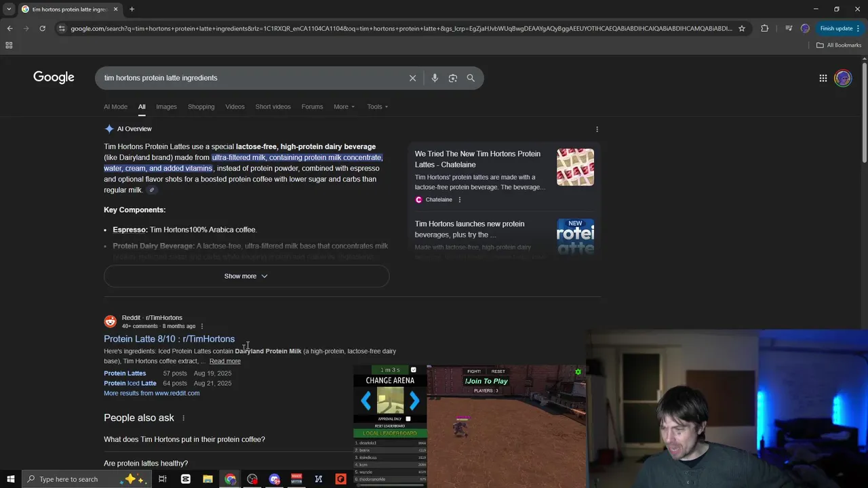868x488 pixels.
Task: Open game settings green gear icon
Action: pos(578,371)
